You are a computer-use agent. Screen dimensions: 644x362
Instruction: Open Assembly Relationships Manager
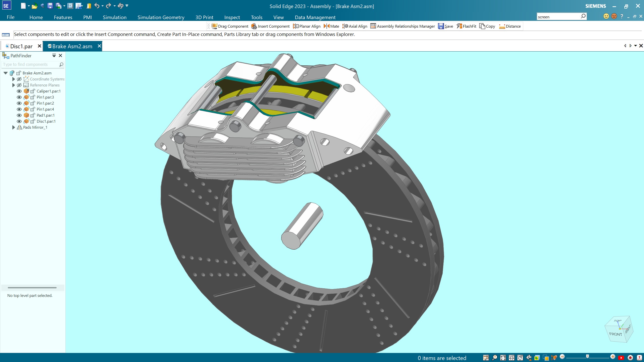[403, 26]
